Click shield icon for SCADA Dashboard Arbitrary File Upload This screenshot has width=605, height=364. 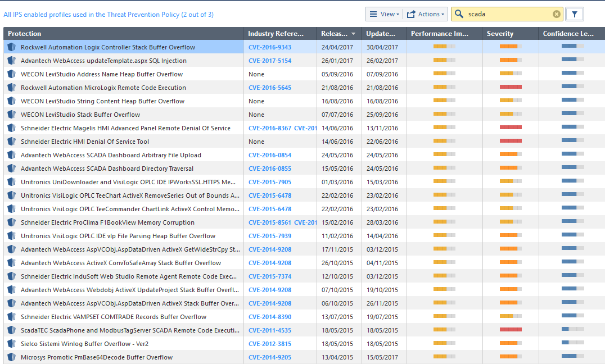(12, 155)
